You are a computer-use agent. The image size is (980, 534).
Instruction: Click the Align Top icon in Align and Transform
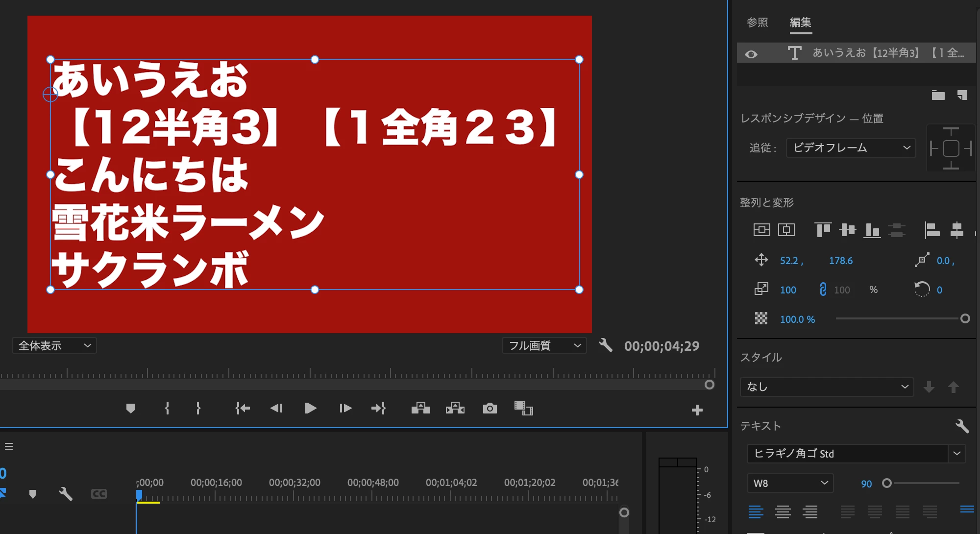[823, 229]
